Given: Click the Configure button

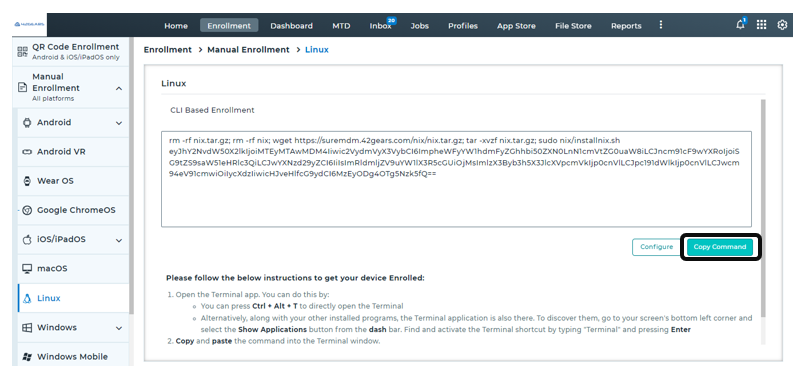Looking at the screenshot, I should point(656,247).
